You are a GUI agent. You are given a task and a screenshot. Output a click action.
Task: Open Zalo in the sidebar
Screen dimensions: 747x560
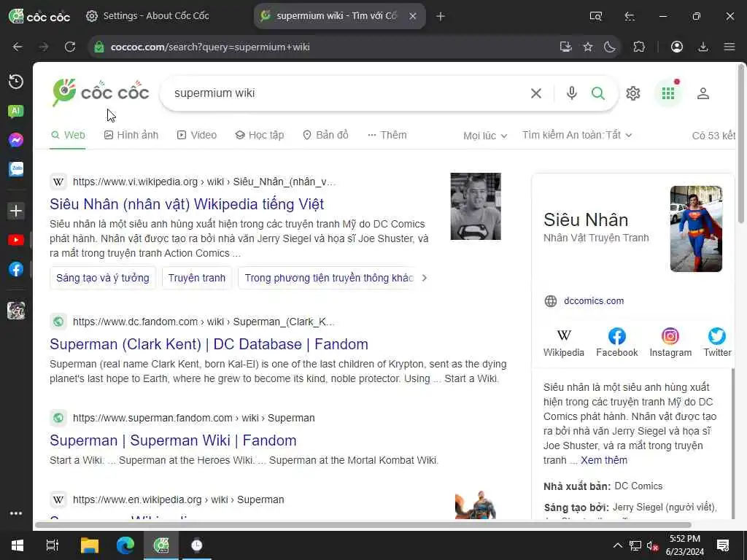(16, 169)
